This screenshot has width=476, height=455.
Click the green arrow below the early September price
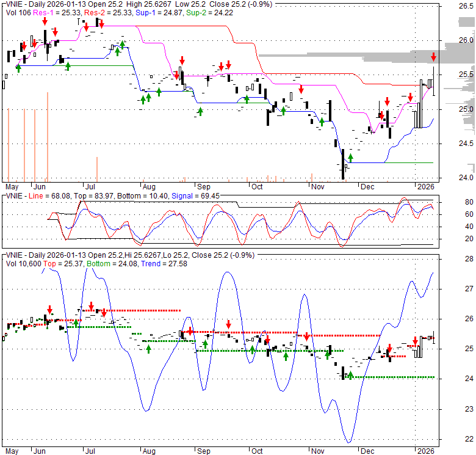pyautogui.click(x=200, y=111)
